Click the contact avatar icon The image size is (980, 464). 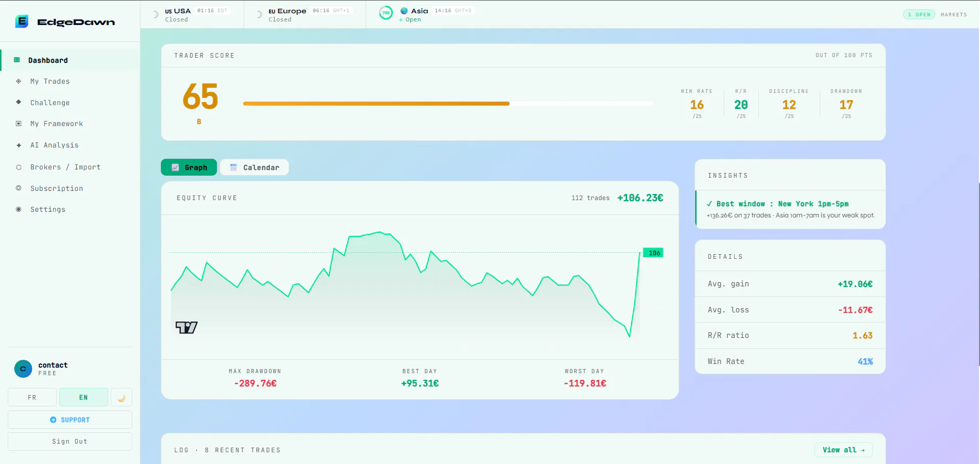tap(23, 369)
